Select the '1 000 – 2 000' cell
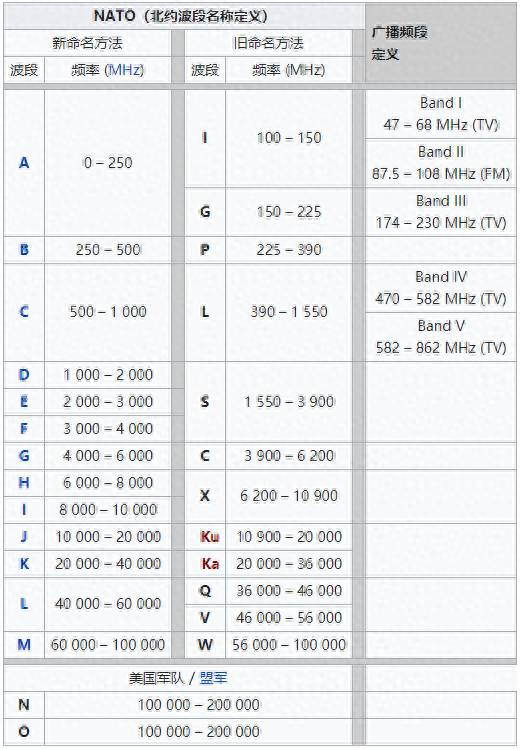This screenshot has width=521, height=750. [x=108, y=375]
